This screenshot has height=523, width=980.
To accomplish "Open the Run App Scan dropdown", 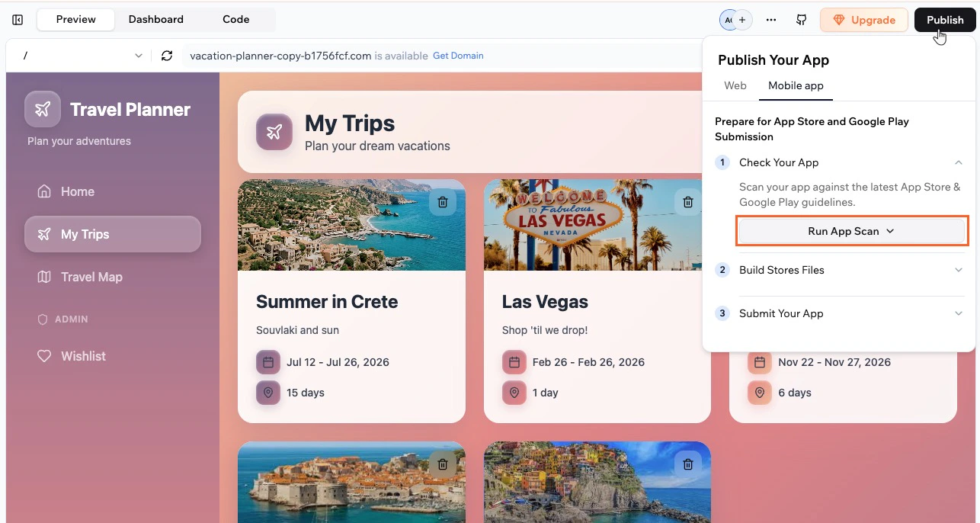I will click(851, 231).
